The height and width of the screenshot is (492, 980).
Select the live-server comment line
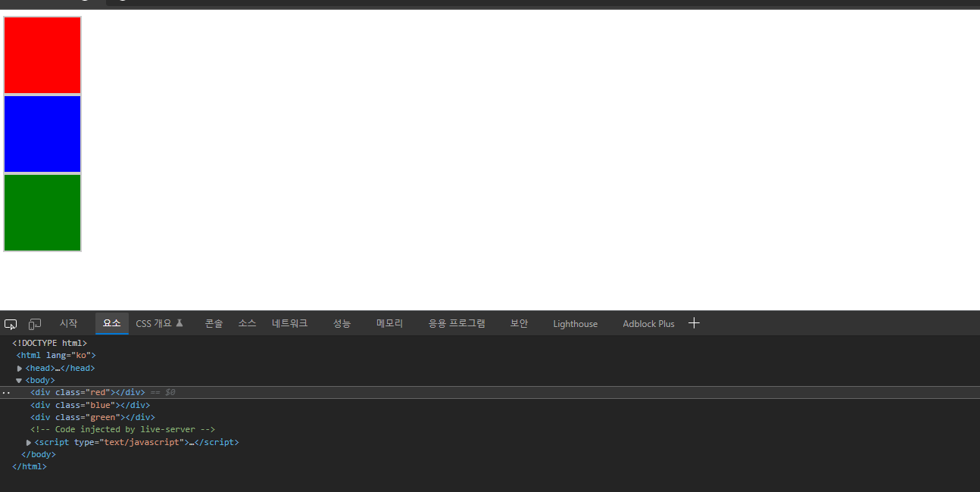pos(123,430)
